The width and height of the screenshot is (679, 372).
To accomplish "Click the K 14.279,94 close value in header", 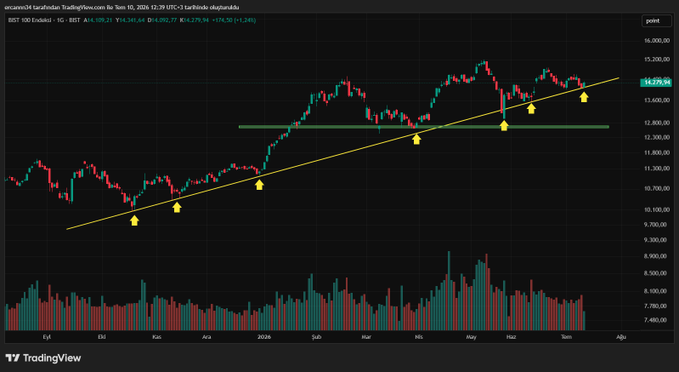I will [x=194, y=20].
